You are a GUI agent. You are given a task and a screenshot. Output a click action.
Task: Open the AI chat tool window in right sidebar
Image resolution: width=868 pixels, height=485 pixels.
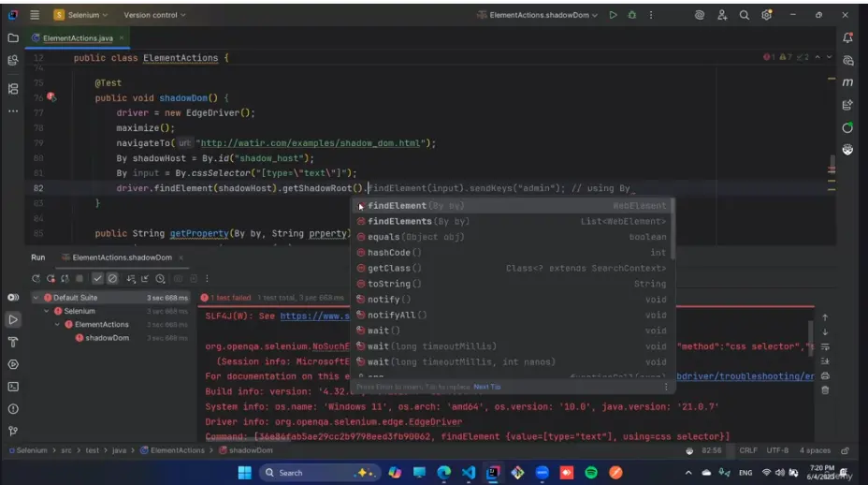pos(847,60)
